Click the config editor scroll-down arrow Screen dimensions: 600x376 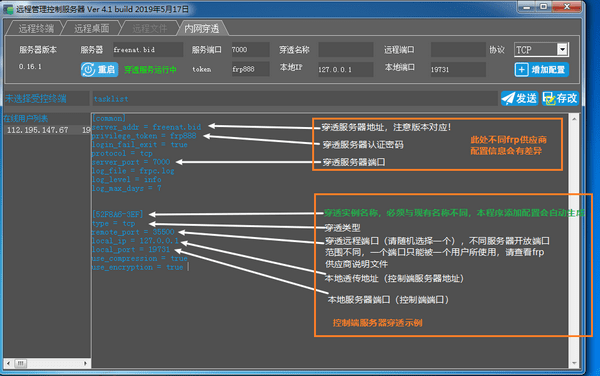[x=574, y=363]
